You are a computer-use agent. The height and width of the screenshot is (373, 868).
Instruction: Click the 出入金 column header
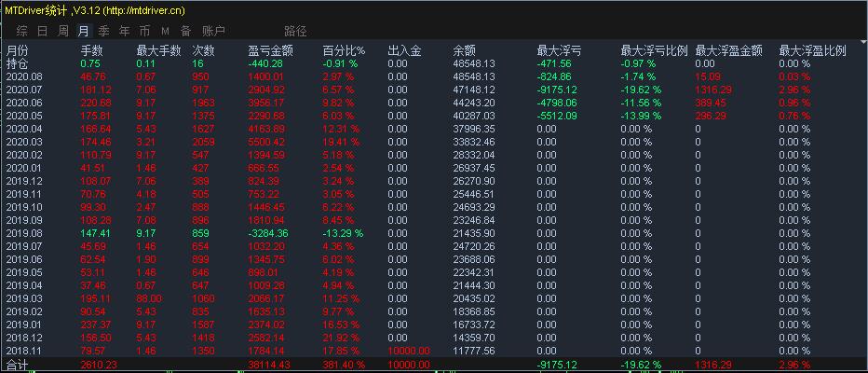pyautogui.click(x=404, y=51)
